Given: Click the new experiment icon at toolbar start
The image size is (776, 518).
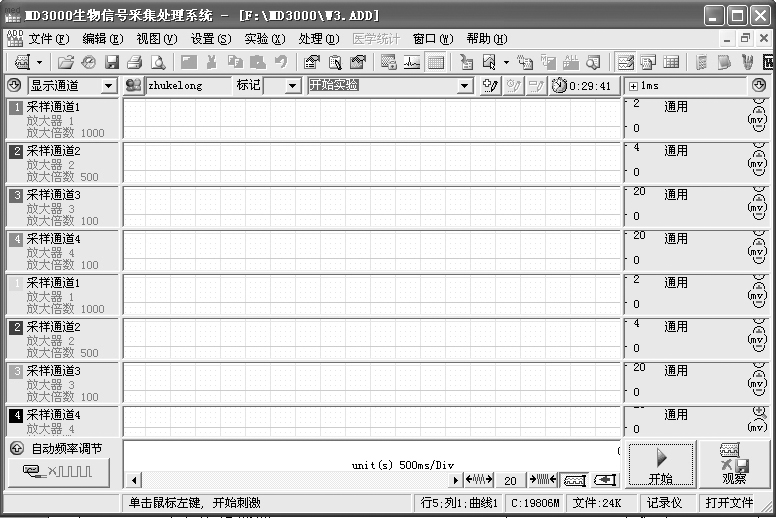Looking at the screenshot, I should [x=22, y=62].
